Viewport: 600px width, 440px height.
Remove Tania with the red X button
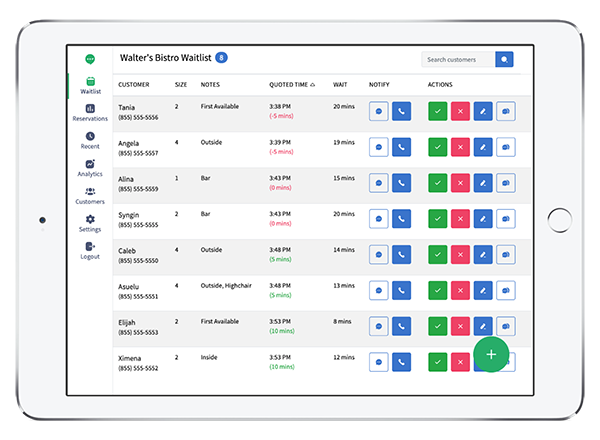[460, 111]
